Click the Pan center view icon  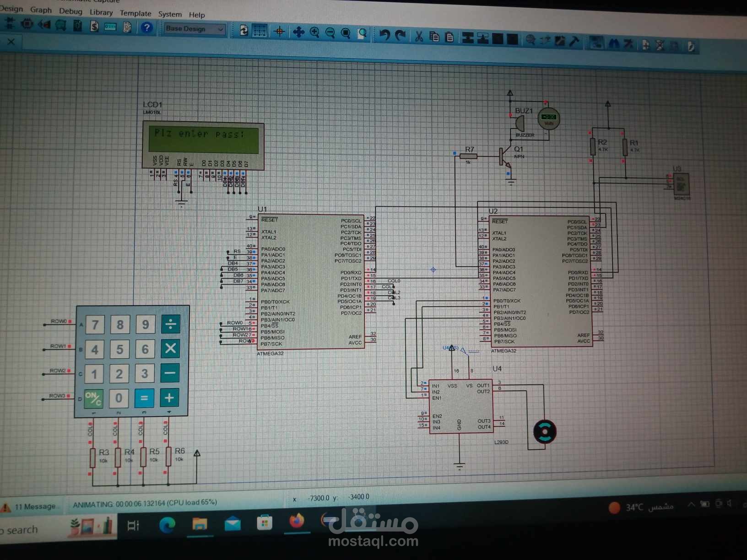tap(298, 32)
